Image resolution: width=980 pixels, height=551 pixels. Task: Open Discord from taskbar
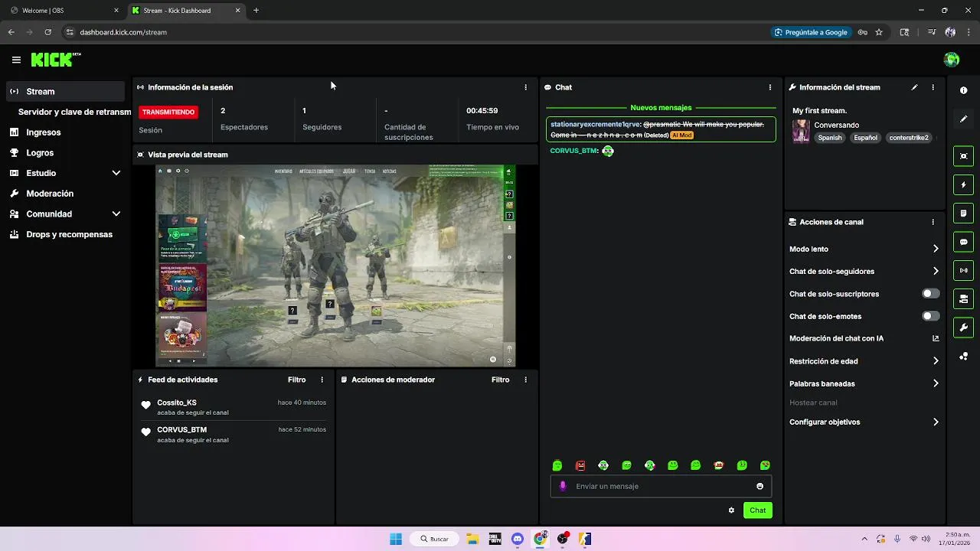pos(518,539)
